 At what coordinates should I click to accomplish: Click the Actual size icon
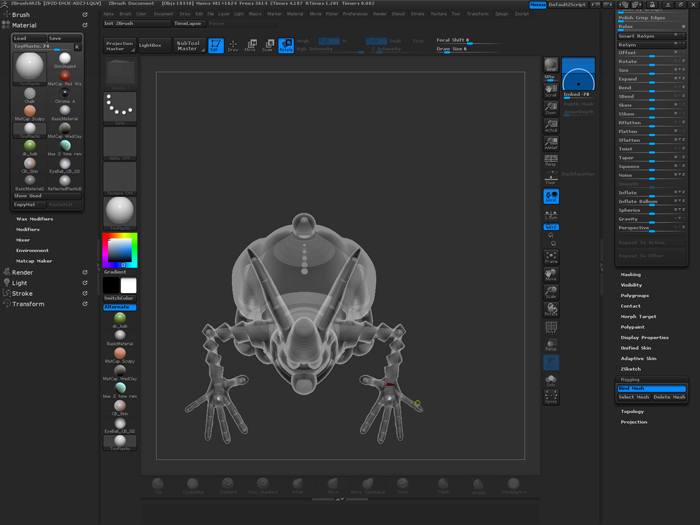[x=551, y=125]
